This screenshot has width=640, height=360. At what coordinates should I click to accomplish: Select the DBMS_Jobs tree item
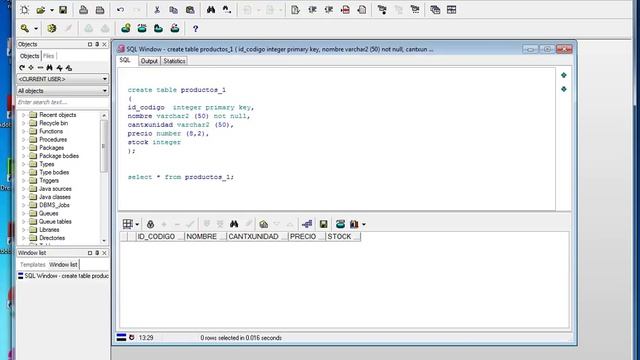click(x=54, y=205)
